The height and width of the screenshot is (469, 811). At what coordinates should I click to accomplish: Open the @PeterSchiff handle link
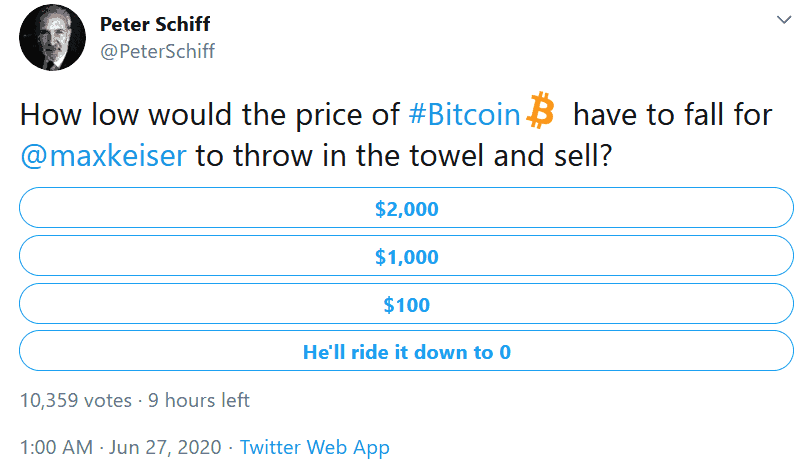coord(157,51)
